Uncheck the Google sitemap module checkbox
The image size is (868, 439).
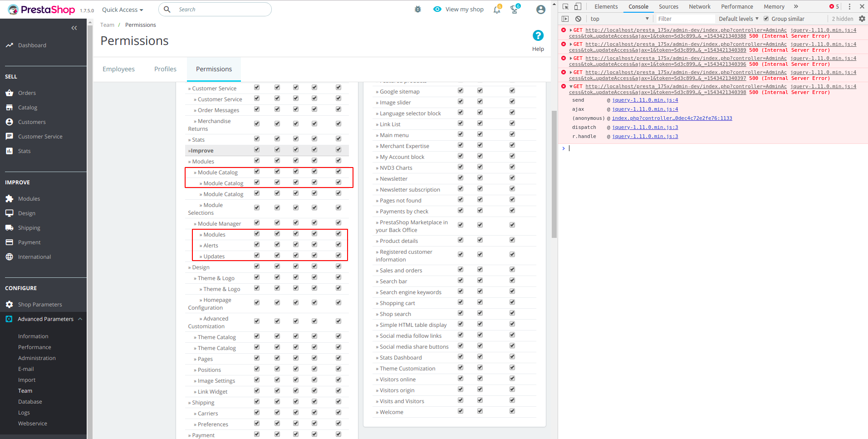(x=460, y=90)
